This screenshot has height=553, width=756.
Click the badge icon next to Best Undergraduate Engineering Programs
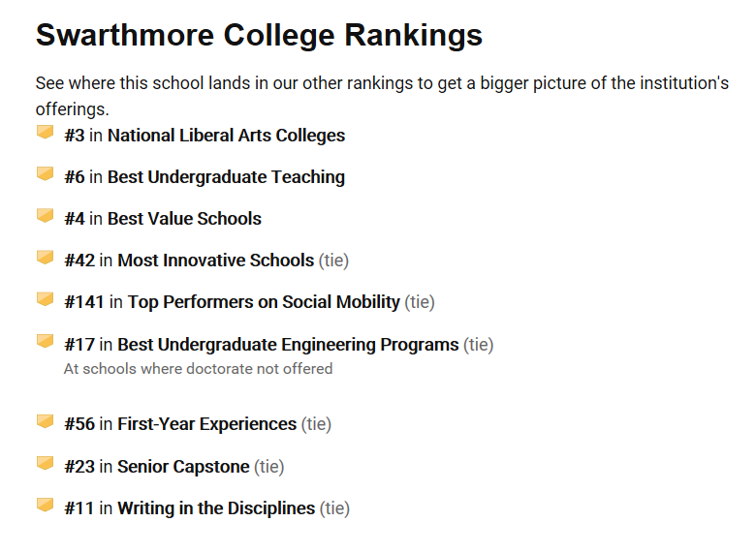pos(45,341)
